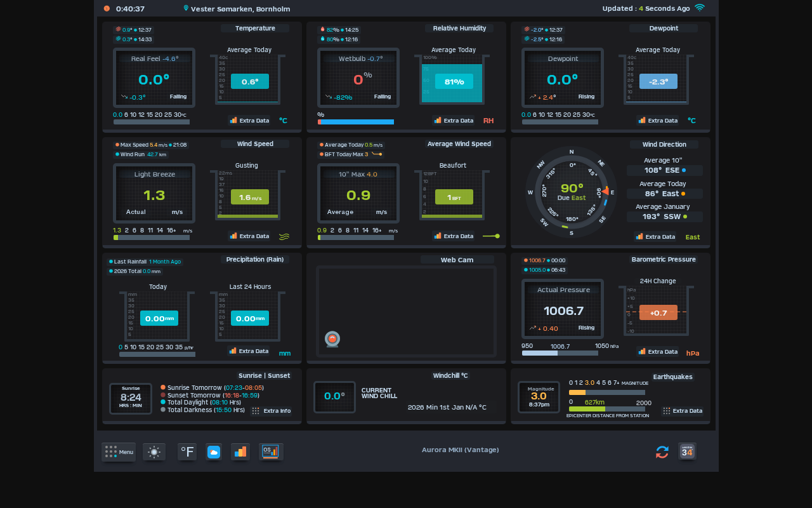Click the 2026 Min 1st Jan windchill text

coord(447,408)
